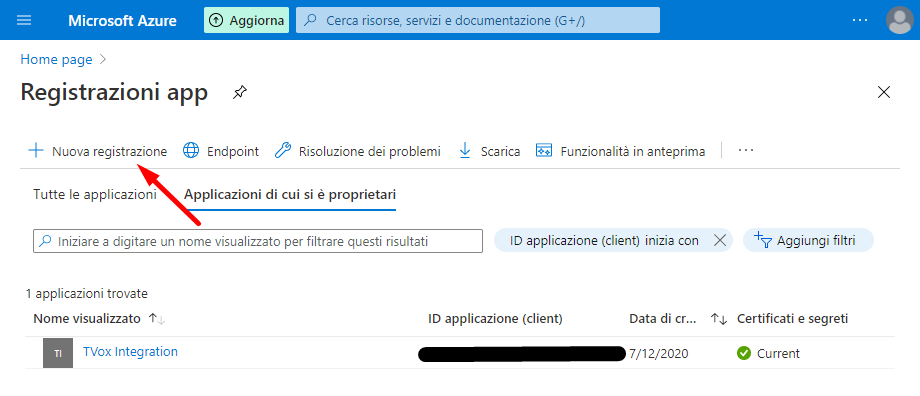This screenshot has height=396, width=920.
Task: Open Endpoint from the toolbar
Action: 221,151
